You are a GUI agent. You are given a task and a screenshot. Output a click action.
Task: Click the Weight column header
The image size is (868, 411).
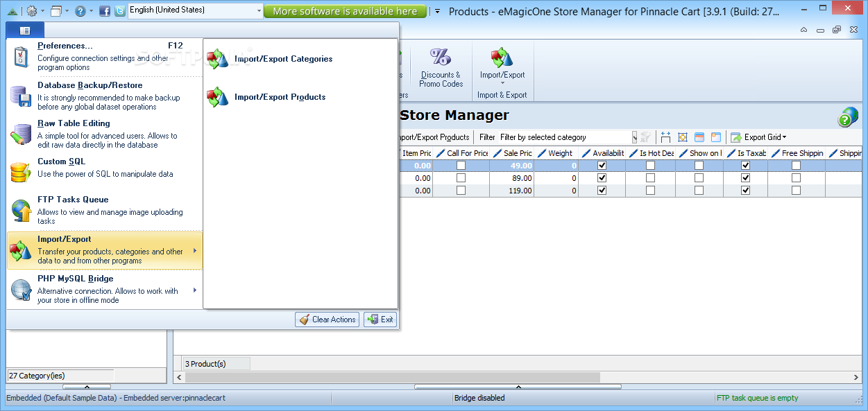556,153
